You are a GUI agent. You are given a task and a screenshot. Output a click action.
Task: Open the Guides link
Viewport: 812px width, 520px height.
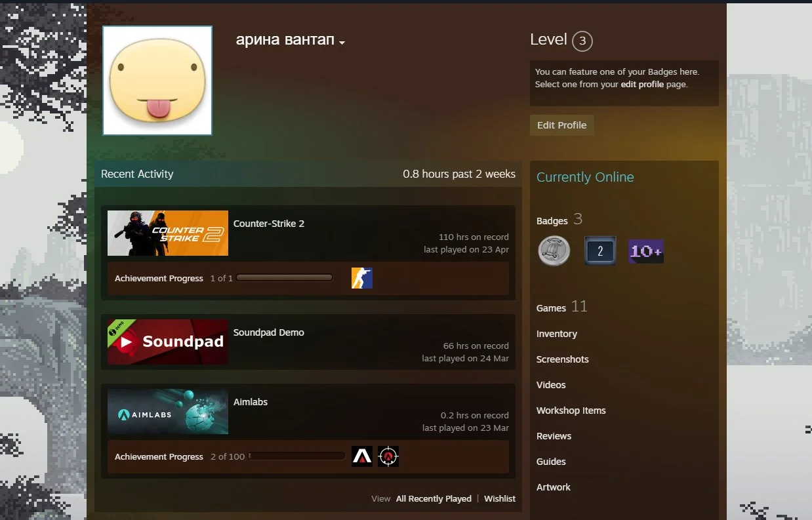coord(551,462)
